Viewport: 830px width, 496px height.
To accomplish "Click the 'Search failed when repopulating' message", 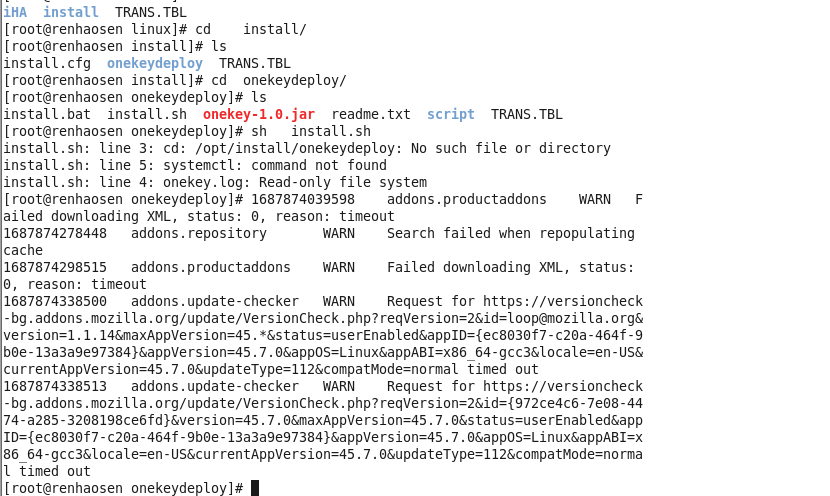I will (510, 233).
